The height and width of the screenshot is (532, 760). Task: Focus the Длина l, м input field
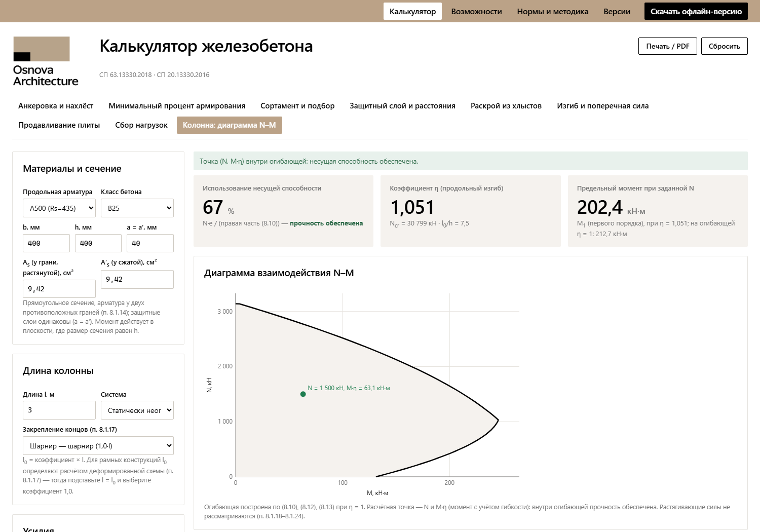tap(59, 410)
